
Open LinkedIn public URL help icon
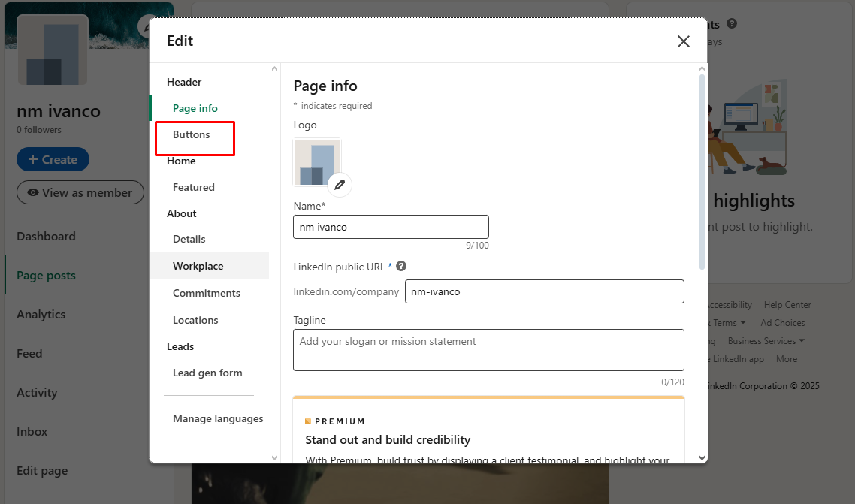(x=401, y=266)
